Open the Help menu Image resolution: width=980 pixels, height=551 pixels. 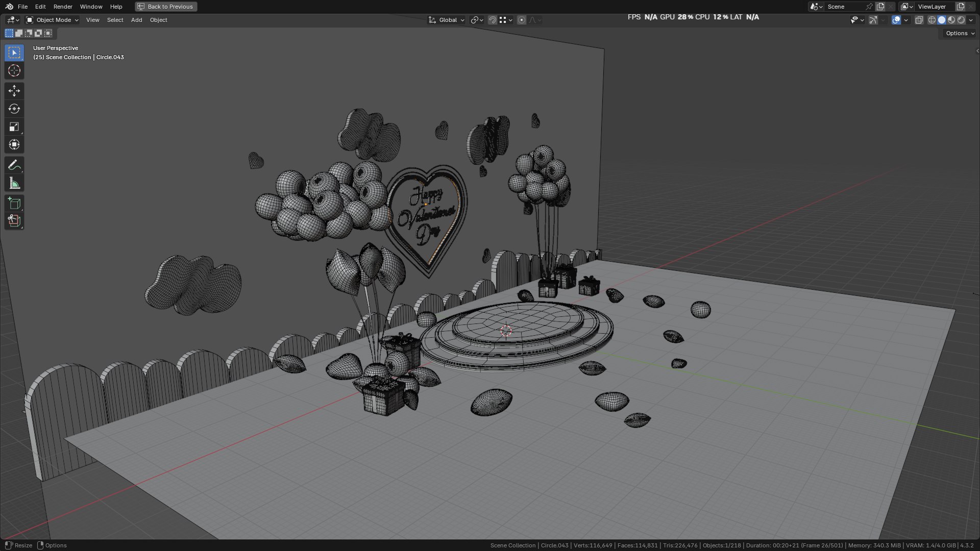[116, 7]
